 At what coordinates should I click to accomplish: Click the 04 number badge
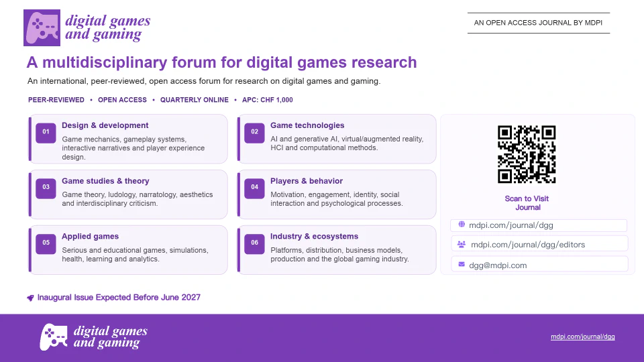click(255, 188)
